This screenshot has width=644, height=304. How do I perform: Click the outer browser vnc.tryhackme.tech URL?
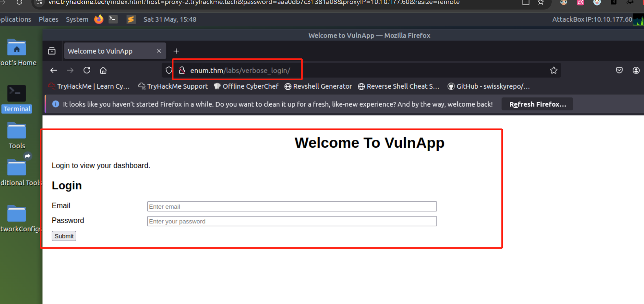click(x=254, y=2)
